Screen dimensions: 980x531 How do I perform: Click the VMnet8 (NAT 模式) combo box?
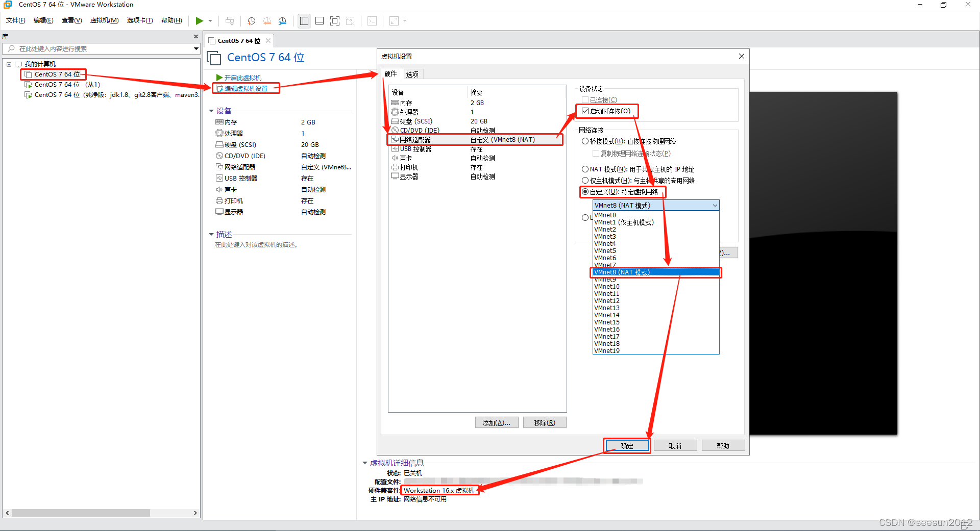(x=656, y=205)
